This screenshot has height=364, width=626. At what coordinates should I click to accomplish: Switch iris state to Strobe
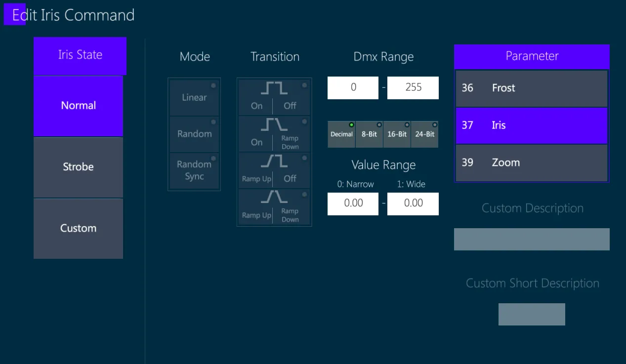click(78, 167)
